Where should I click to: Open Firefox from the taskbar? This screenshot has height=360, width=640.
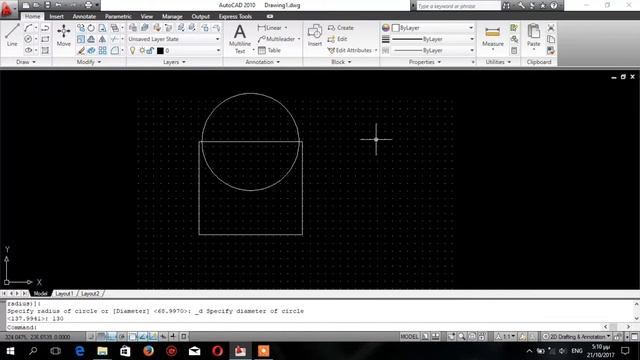click(148, 351)
